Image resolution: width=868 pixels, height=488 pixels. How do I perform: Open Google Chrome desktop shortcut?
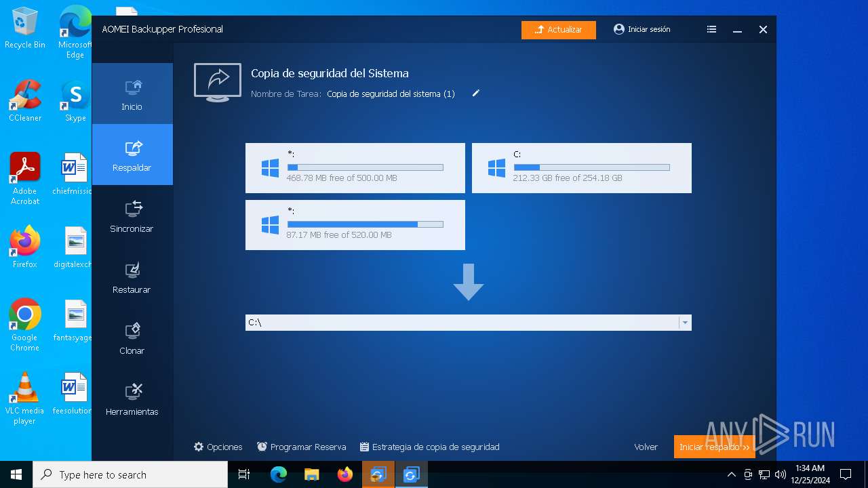pyautogui.click(x=25, y=325)
